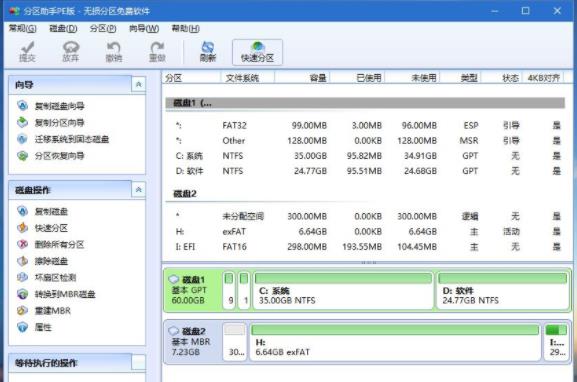Launch 复制磁盘向导 from wizard panel
577x382 pixels.
51,106
